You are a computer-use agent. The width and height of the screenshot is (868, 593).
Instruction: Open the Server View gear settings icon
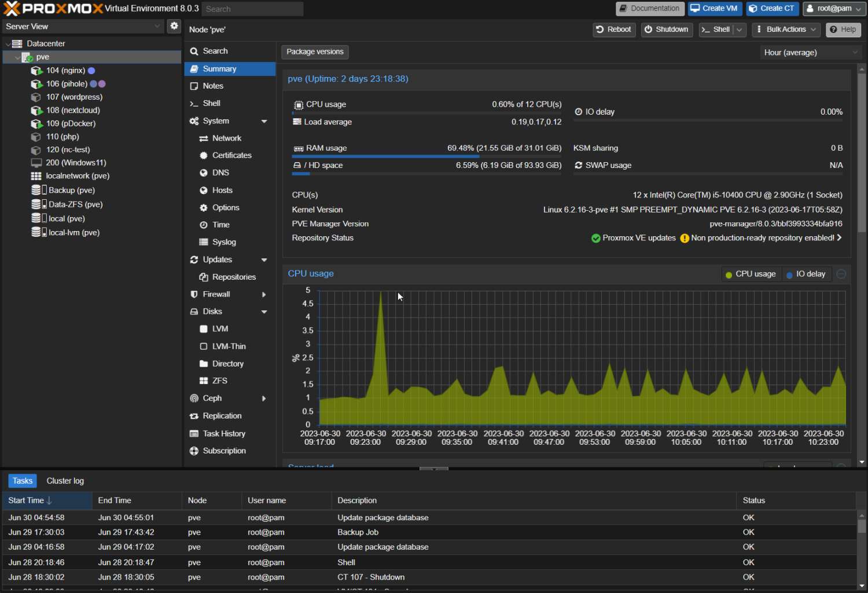point(174,26)
